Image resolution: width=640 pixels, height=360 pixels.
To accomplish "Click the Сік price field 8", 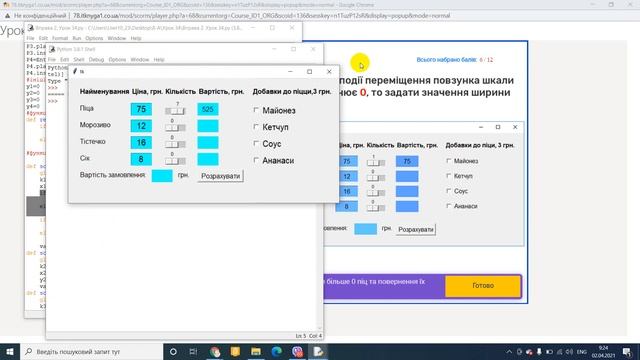I will tap(141, 159).
